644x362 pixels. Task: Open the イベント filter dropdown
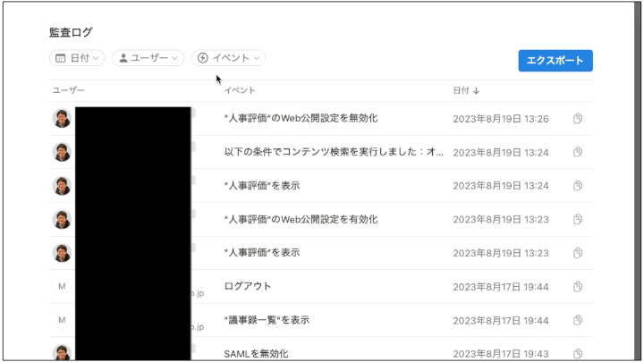point(228,58)
